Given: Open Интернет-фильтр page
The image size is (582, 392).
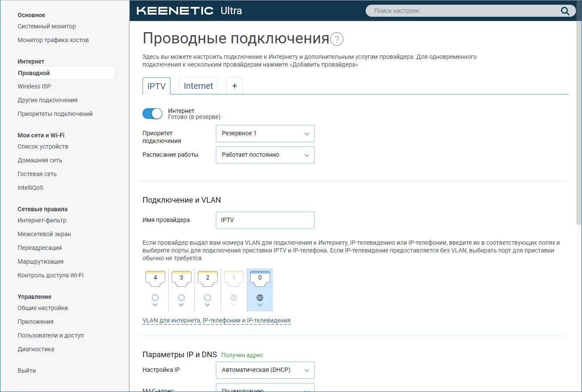Looking at the screenshot, I should pyautogui.click(x=42, y=220).
